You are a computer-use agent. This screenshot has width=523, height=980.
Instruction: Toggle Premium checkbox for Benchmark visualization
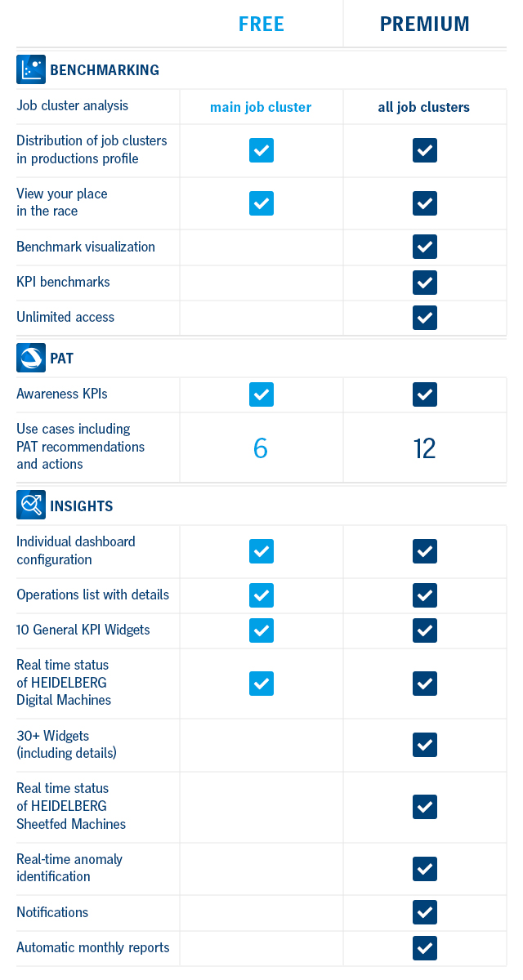point(425,247)
